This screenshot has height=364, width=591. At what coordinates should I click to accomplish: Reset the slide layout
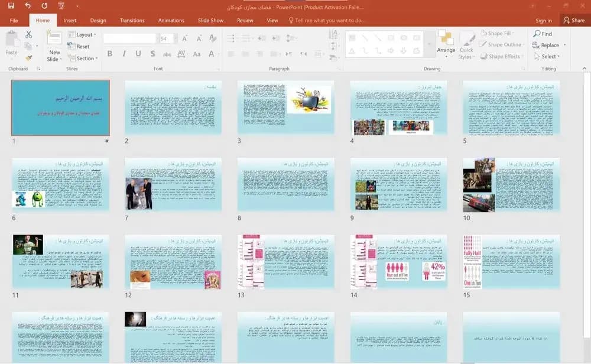tap(79, 46)
